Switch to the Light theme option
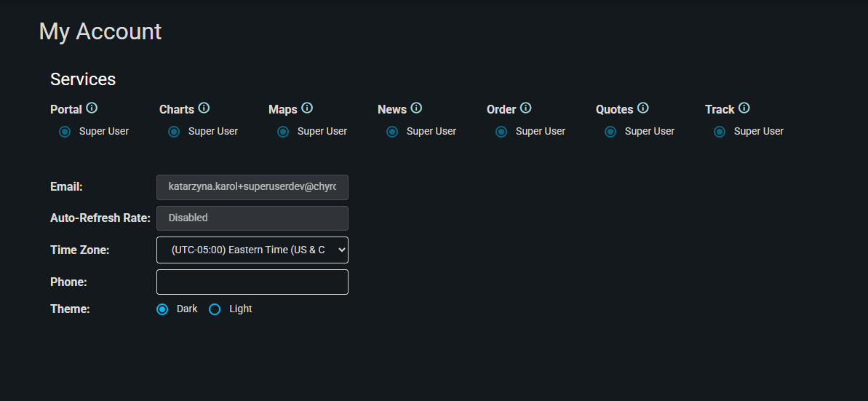Image resolution: width=868 pixels, height=401 pixels. tap(215, 309)
